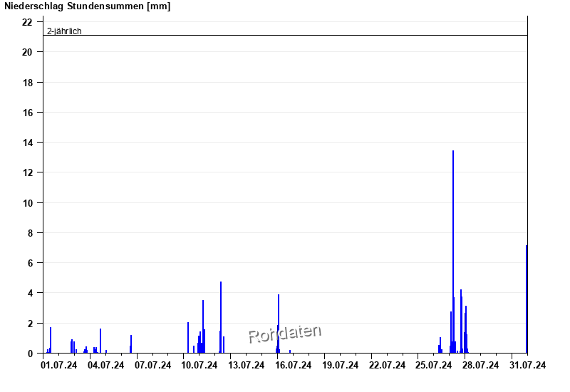570x392 pixels.
Task: Click the tallest precipitation bar near 13 mm
Action: coord(453,249)
